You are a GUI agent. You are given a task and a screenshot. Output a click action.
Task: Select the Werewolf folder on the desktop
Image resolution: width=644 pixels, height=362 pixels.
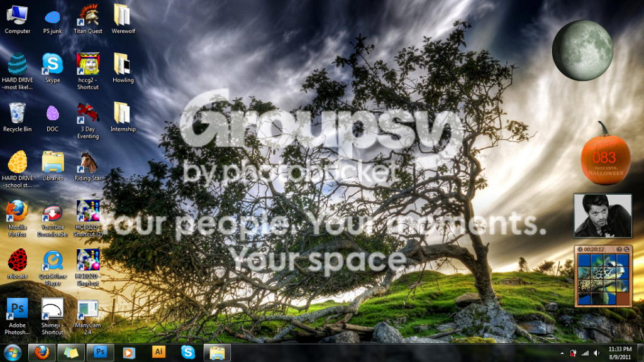[123, 19]
